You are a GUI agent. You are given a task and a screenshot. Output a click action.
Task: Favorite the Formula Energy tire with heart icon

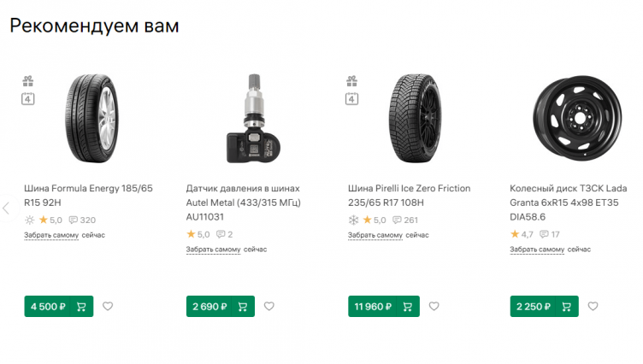tap(107, 307)
